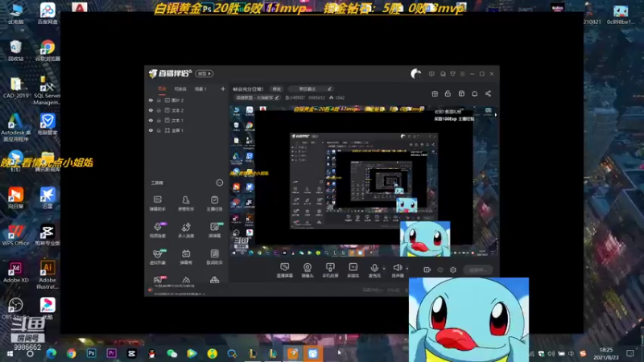This screenshot has width=644, height=362.
Task: Click the Windows Start button
Action: coord(10,353)
